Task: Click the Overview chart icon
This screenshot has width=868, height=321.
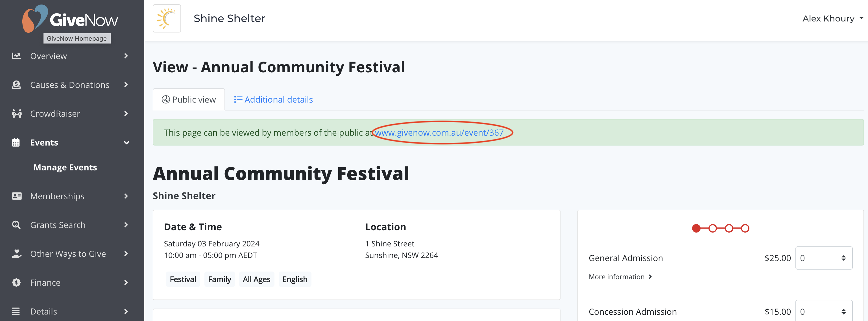Action: (x=16, y=56)
